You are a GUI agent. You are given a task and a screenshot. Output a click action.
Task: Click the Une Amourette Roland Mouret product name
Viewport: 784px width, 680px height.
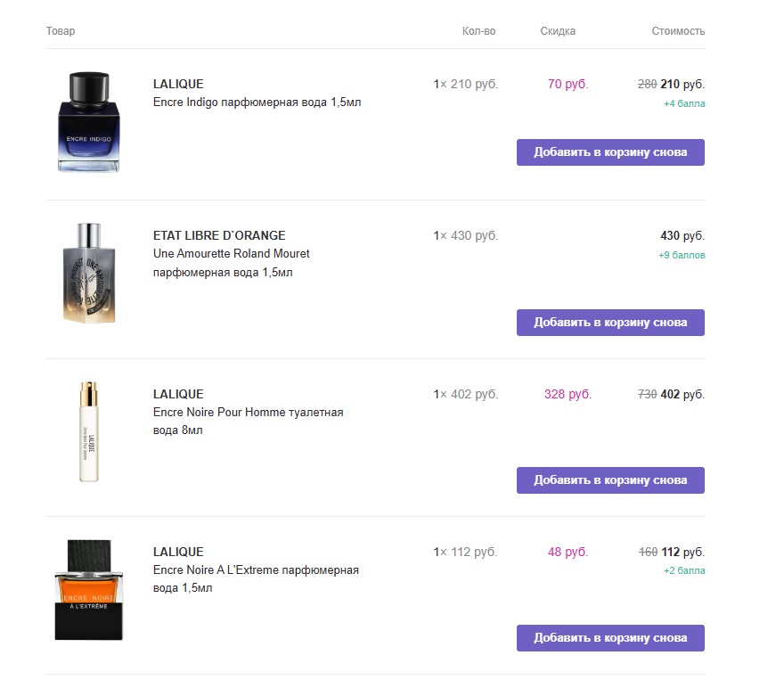click(x=232, y=254)
